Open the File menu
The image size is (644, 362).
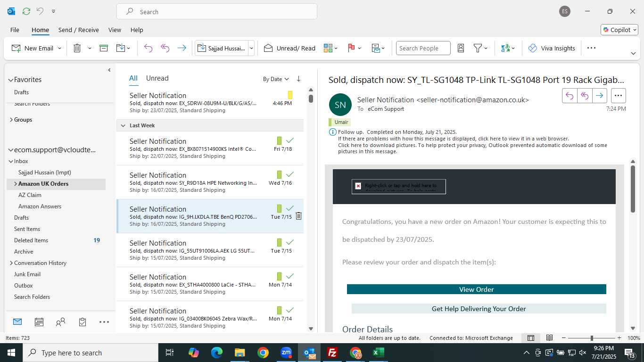click(x=15, y=30)
